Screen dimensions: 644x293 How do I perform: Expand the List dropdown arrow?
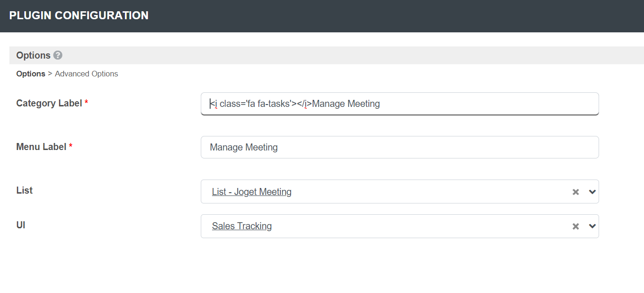pyautogui.click(x=592, y=192)
